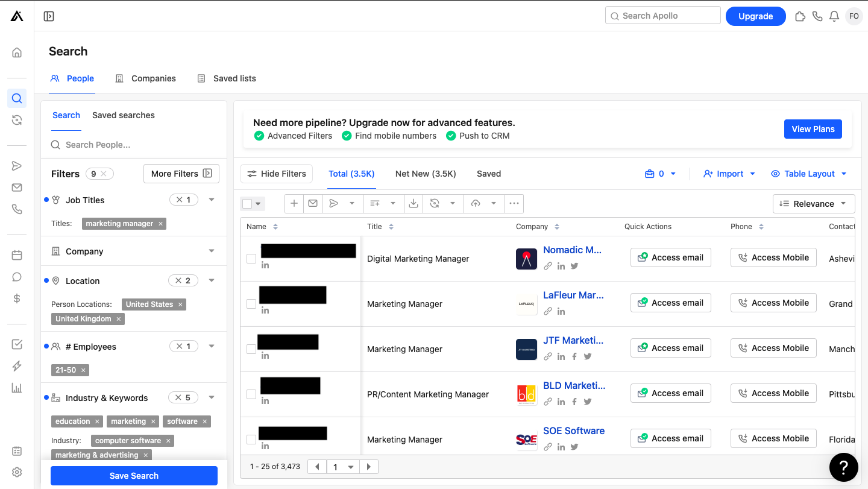Click LinkedIn icon under Nomadic company
The height and width of the screenshot is (489, 868).
tap(561, 266)
